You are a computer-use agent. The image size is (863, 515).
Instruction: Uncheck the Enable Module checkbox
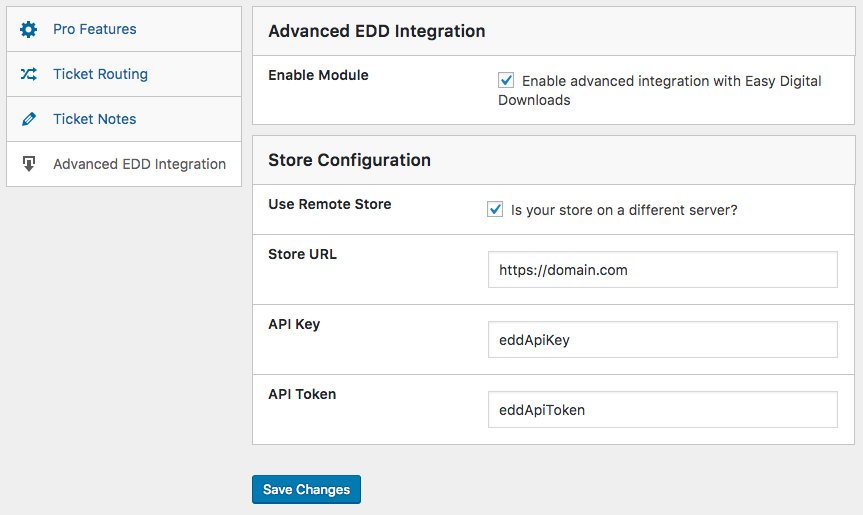pos(506,80)
